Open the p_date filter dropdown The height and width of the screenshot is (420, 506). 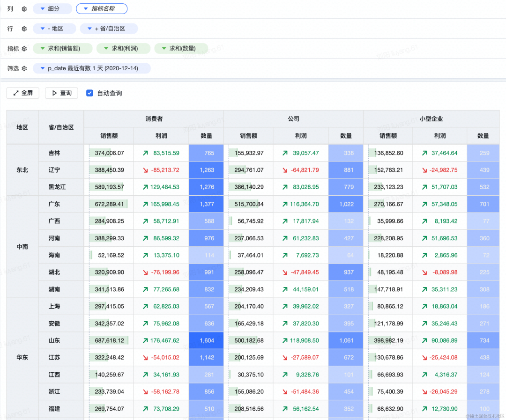[42, 68]
